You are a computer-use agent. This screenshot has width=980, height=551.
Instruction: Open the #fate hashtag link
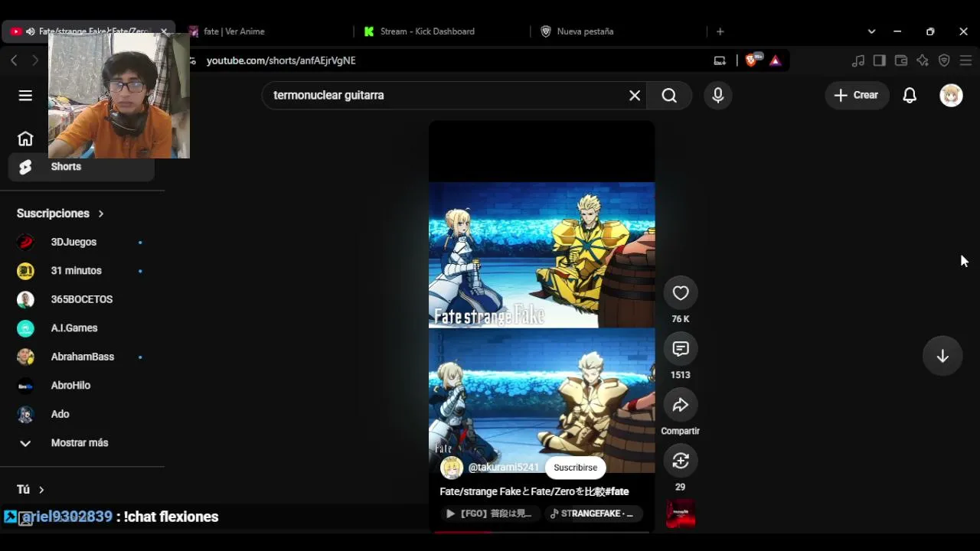[x=617, y=491]
